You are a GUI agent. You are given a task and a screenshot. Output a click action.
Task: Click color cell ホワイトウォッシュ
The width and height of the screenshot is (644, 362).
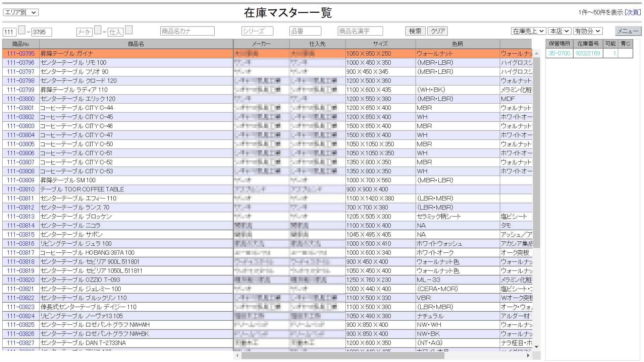[458, 244]
